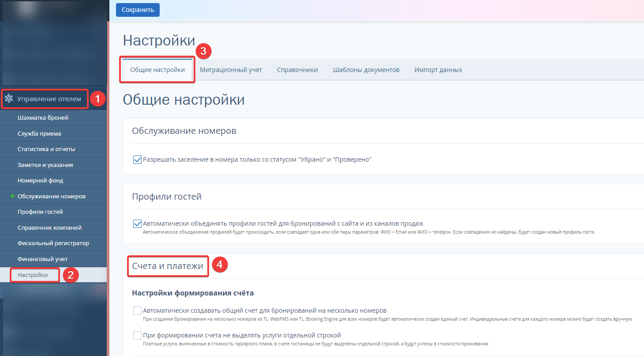Switch to the Миграционный учет tab
The image size is (644, 356).
tap(231, 70)
